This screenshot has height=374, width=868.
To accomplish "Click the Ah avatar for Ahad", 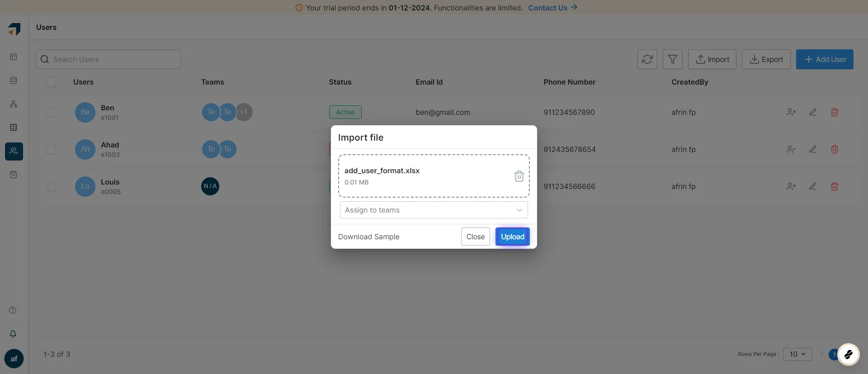I will click(x=85, y=149).
